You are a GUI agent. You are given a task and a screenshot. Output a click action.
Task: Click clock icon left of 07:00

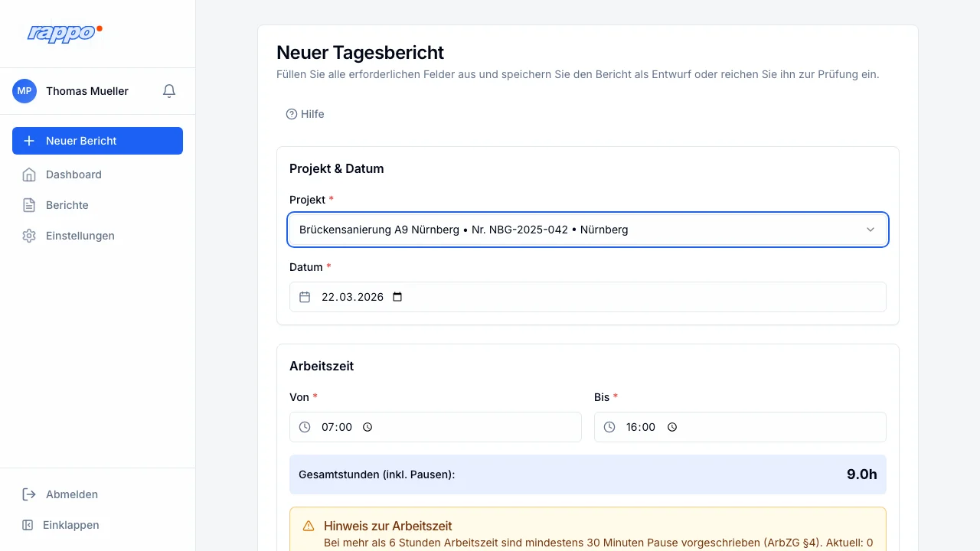click(x=305, y=427)
